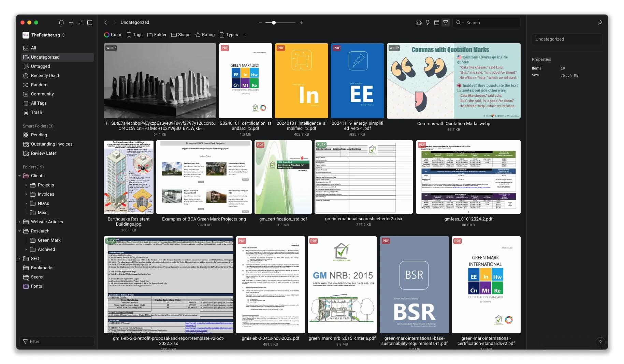Viewport: 624px width, 364px height.
Task: Open Recently Used items
Action: 58,76
